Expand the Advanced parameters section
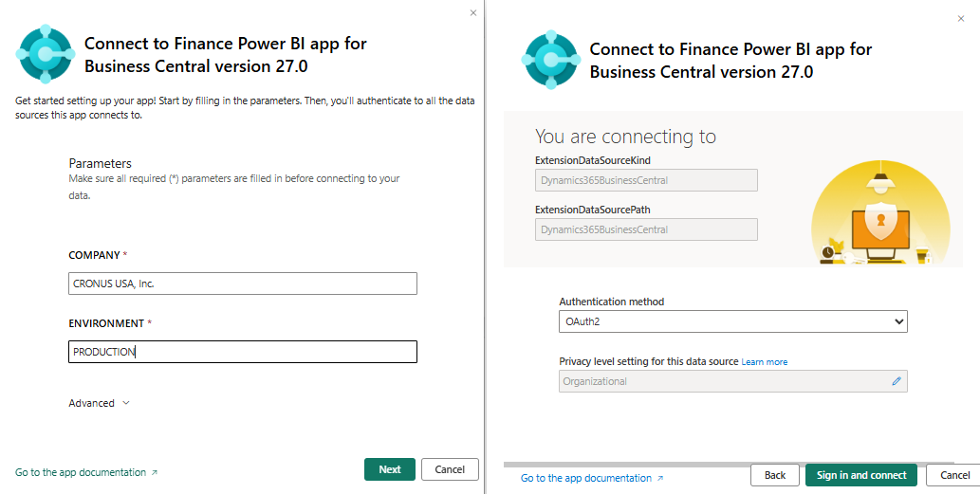980x494 pixels. (x=99, y=403)
